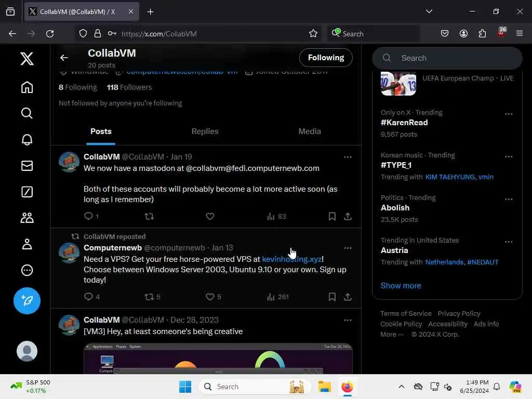View analytics of Jan 19 post
Viewport: 532px width, 399px height.
[276, 216]
